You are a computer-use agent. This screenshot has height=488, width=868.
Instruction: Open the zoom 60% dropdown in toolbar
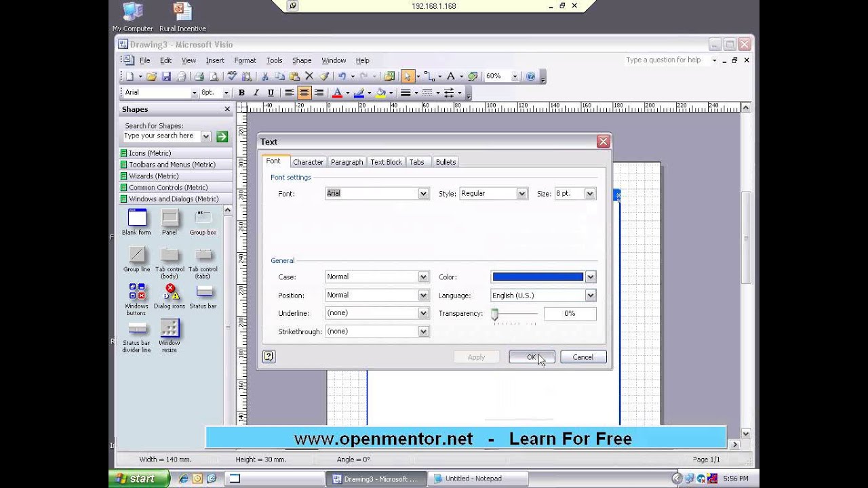[x=515, y=77]
